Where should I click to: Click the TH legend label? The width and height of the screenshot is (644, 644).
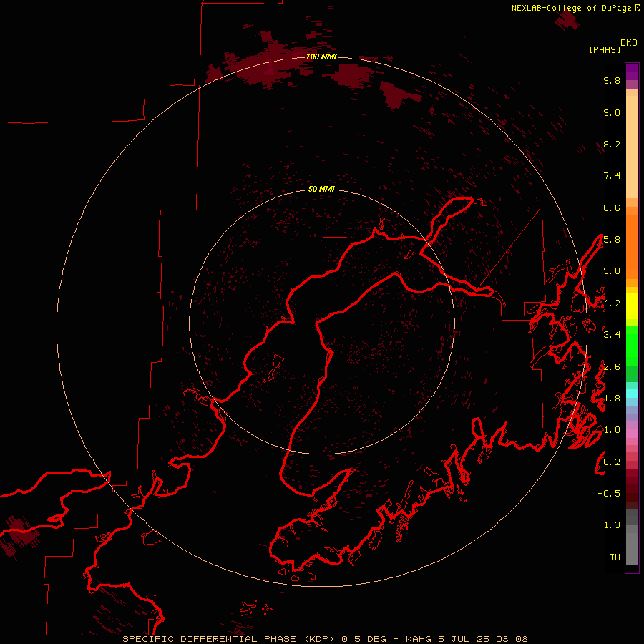615,557
